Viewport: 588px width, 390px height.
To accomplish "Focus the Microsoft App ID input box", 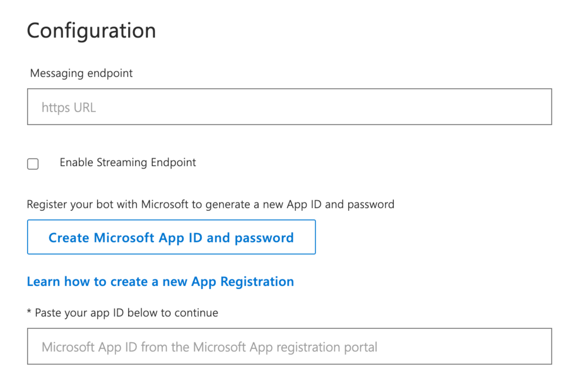I will (289, 347).
